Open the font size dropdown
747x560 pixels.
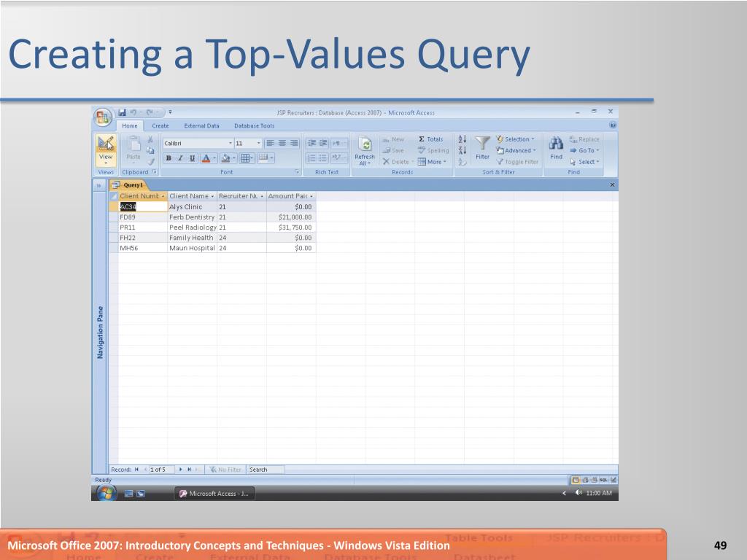click(x=258, y=142)
